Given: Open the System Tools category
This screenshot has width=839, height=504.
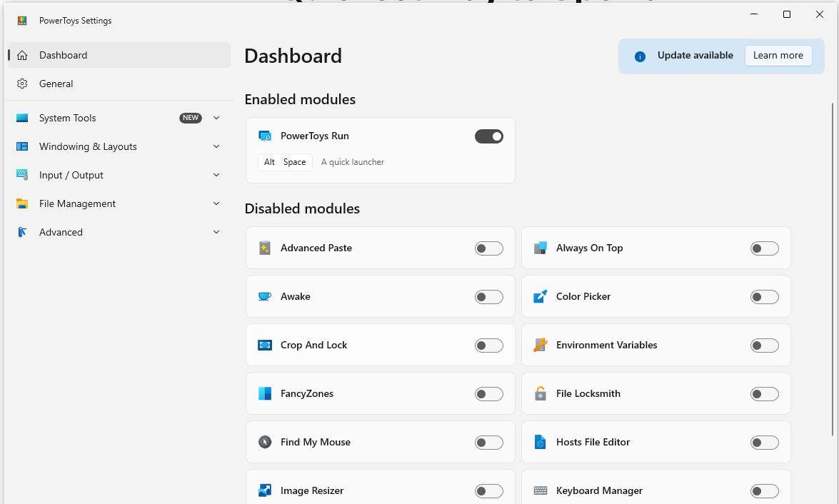Looking at the screenshot, I should (x=119, y=118).
